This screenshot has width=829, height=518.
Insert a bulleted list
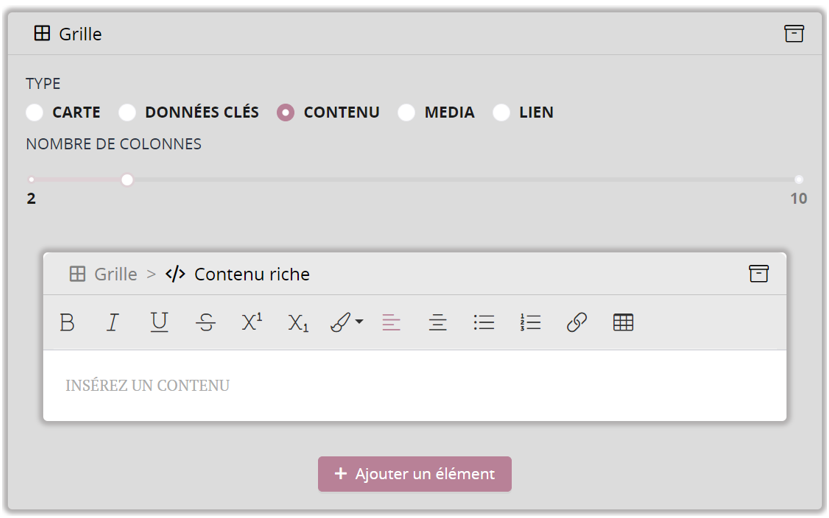point(484,322)
